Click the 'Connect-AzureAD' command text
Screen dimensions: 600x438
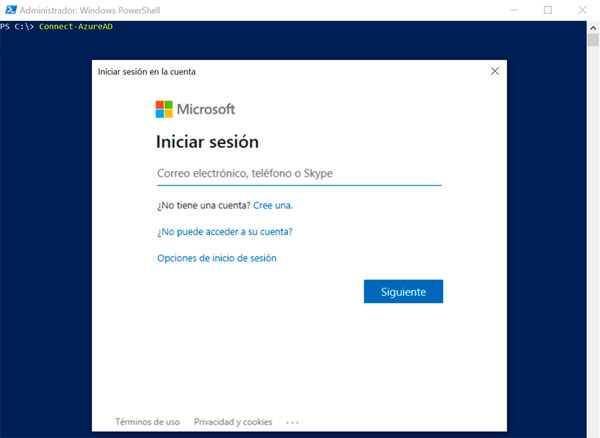(75, 25)
